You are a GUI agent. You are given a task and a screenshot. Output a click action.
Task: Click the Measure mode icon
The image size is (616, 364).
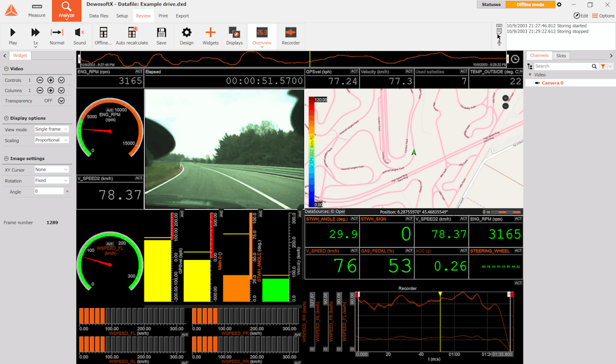click(37, 11)
